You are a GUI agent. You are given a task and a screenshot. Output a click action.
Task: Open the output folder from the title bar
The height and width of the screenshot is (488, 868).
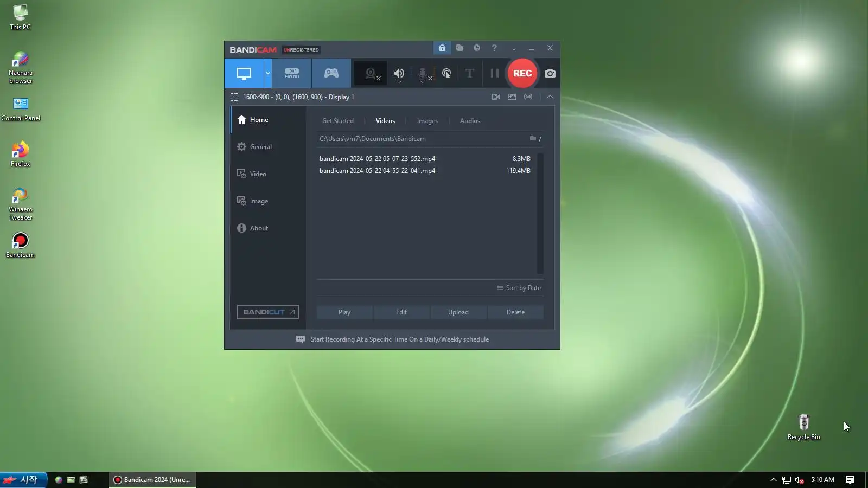459,48
